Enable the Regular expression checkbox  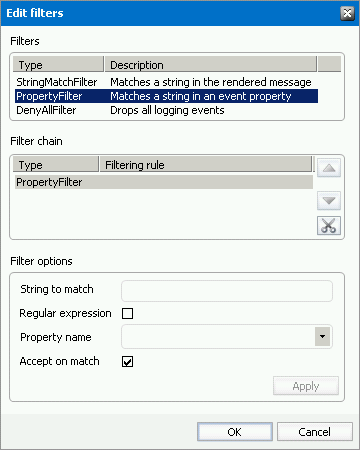127,313
